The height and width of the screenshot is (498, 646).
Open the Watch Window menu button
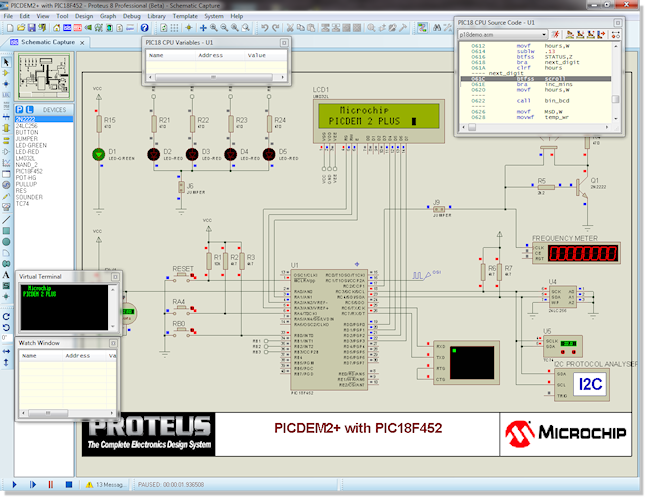[113, 343]
